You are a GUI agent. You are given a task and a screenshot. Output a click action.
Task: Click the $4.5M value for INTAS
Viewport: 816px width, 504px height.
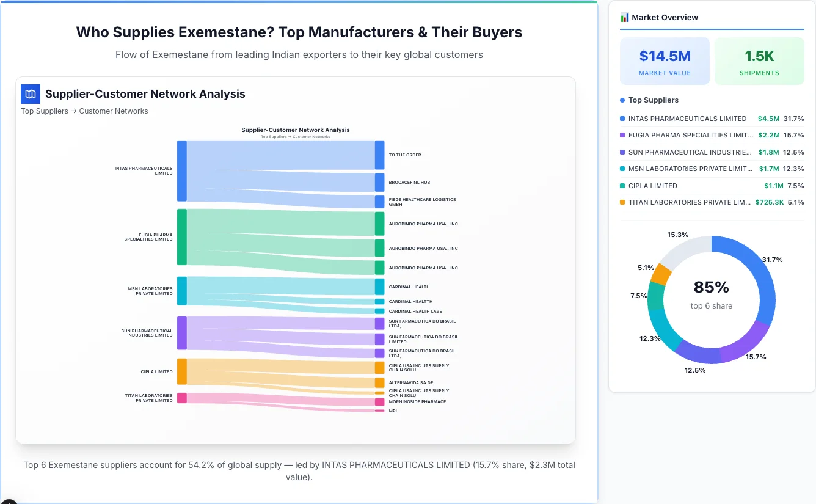tap(768, 119)
